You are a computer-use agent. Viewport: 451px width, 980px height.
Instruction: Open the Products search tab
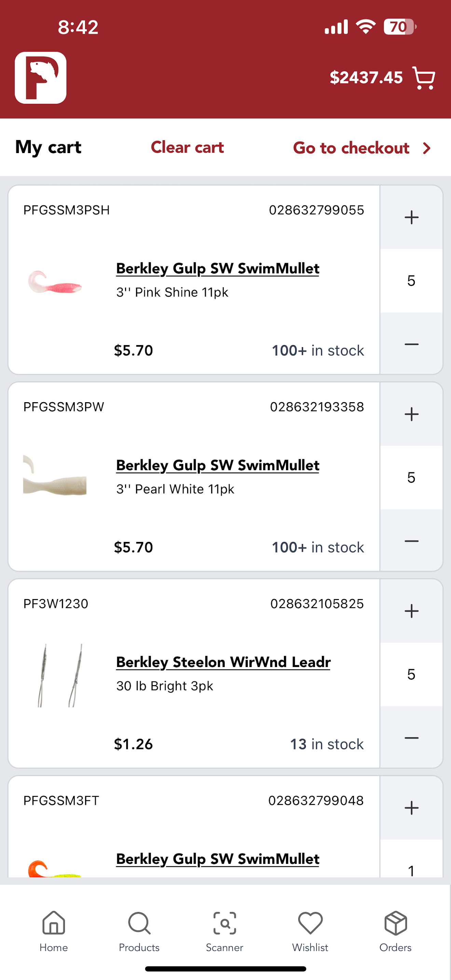(139, 931)
